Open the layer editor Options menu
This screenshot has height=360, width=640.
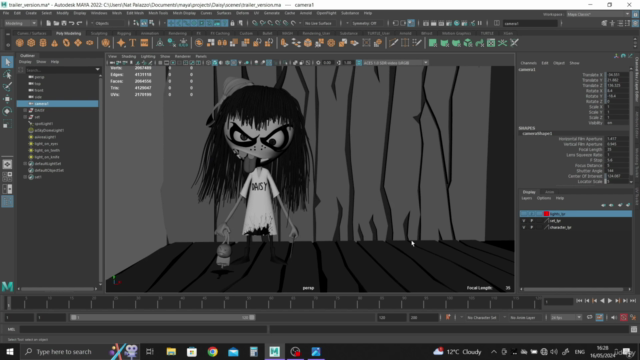click(x=544, y=198)
